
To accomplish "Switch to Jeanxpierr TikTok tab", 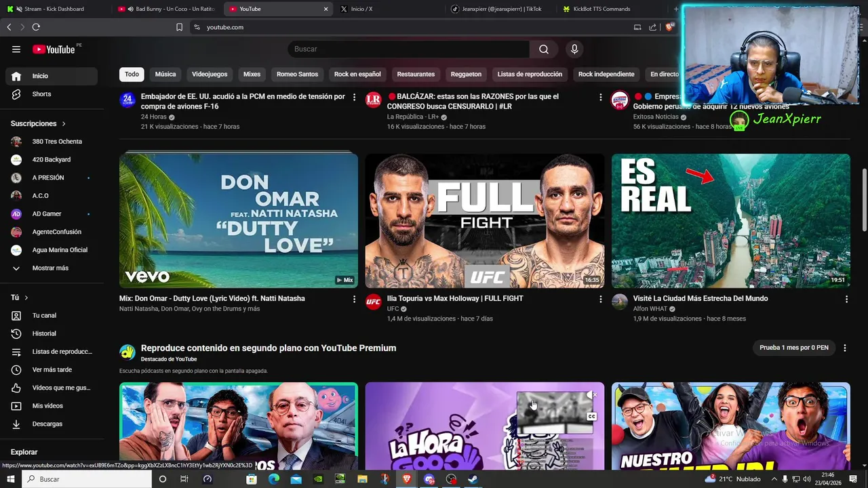I will (500, 9).
